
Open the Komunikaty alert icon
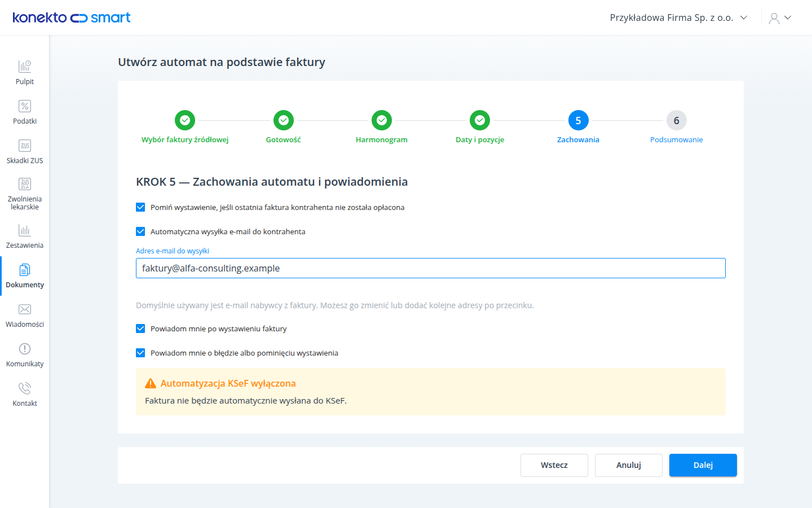pos(25,349)
